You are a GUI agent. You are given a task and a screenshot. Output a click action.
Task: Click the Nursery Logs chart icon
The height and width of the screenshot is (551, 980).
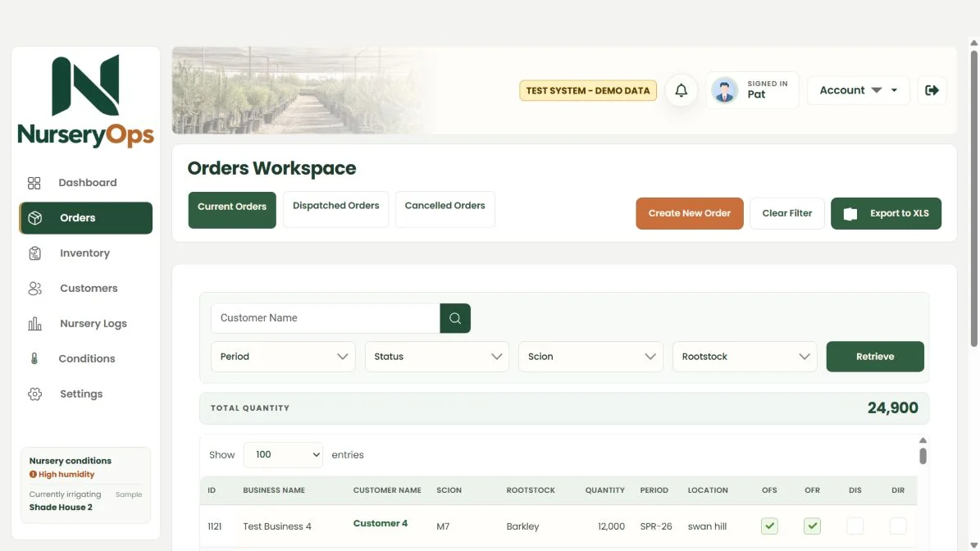click(35, 324)
